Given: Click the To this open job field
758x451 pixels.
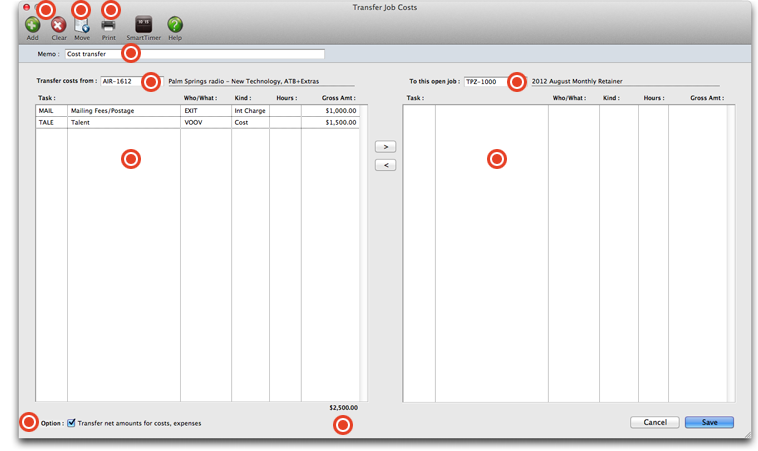Looking at the screenshot, I should coord(485,82).
